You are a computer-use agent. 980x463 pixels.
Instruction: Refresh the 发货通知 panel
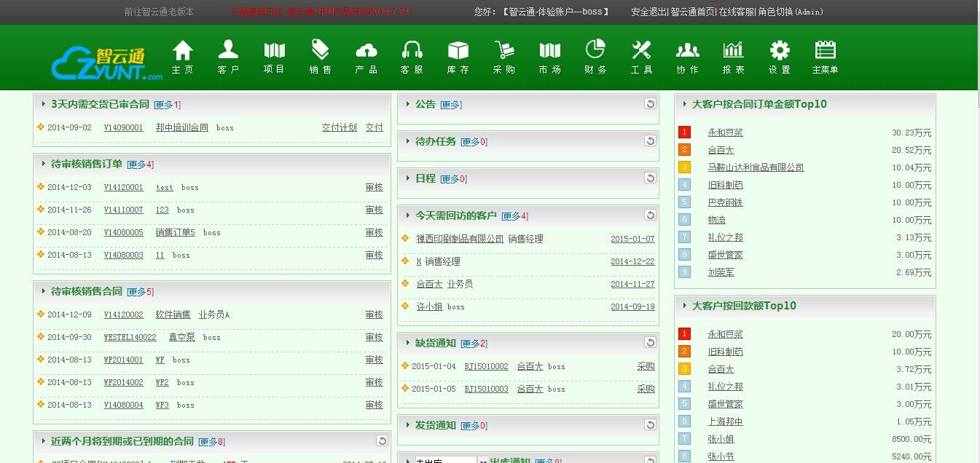coord(650,425)
